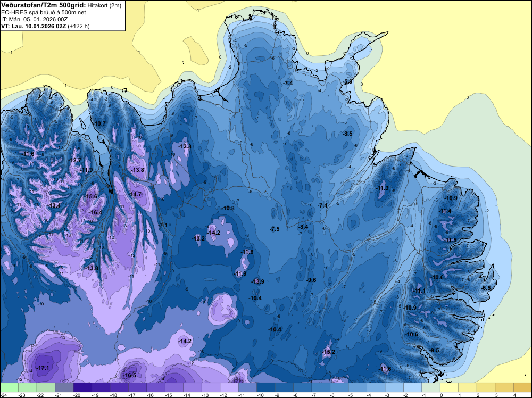Click the grey-blue legend swatch between -21 and -20
Viewport: 532px width, 398px height.
click(x=64, y=387)
